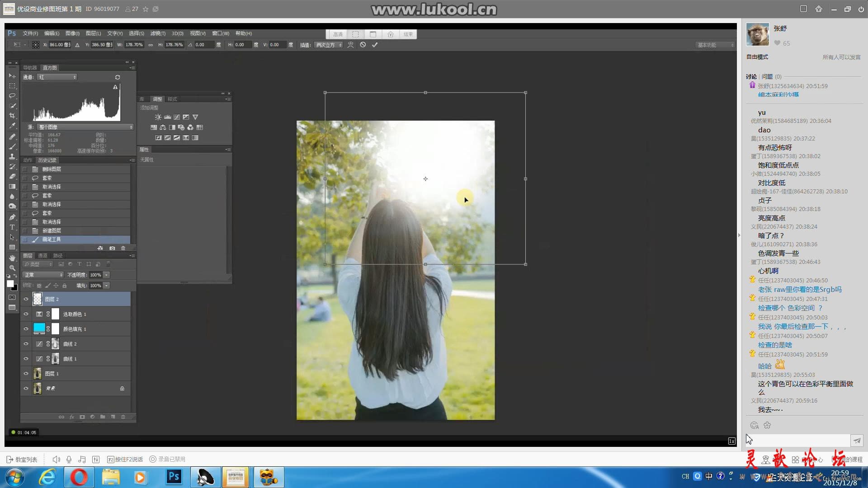Hide the 背景 layer
The height and width of the screenshot is (488, 868).
pos(26,388)
